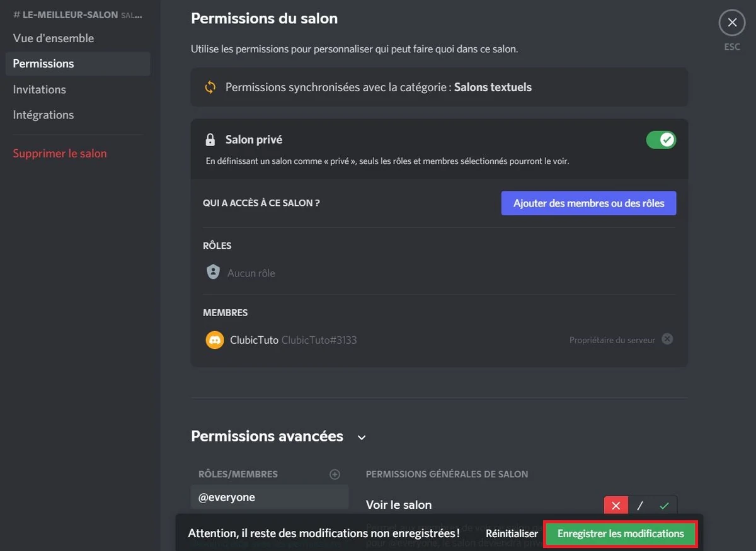This screenshot has width=756, height=551.
Task: Click the Voir le salon permission label
Action: 399,505
